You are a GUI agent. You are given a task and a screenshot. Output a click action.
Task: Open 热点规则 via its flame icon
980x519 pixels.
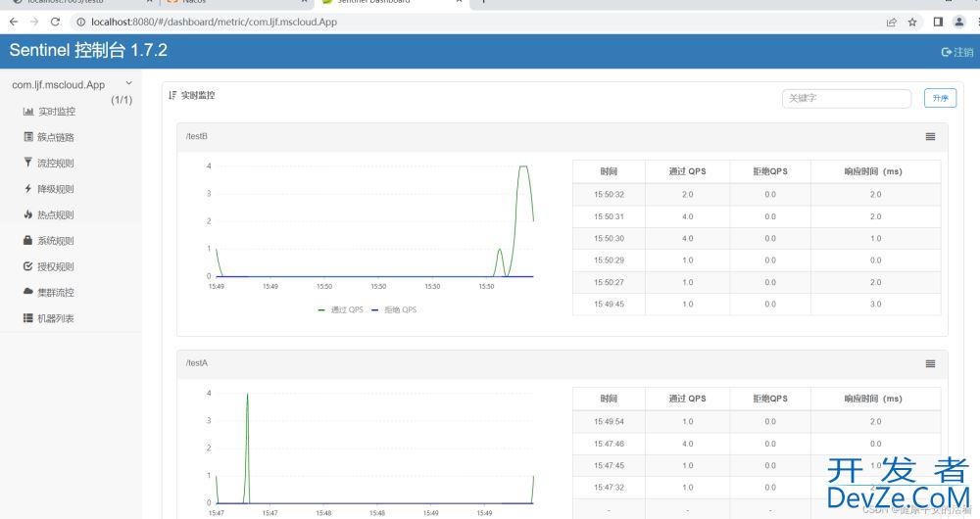(x=28, y=214)
